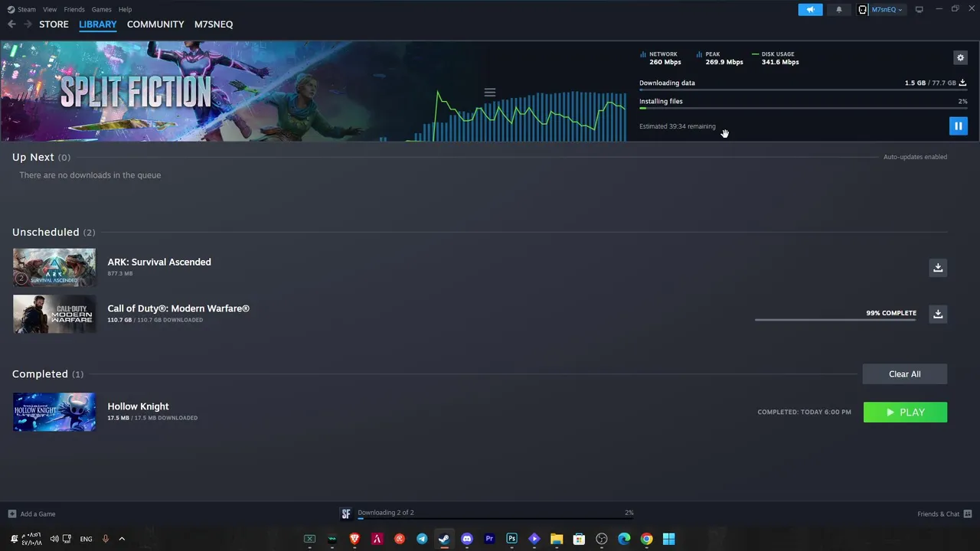Viewport: 980px width, 551px height.
Task: Go back with the left arrow
Action: click(x=11, y=24)
